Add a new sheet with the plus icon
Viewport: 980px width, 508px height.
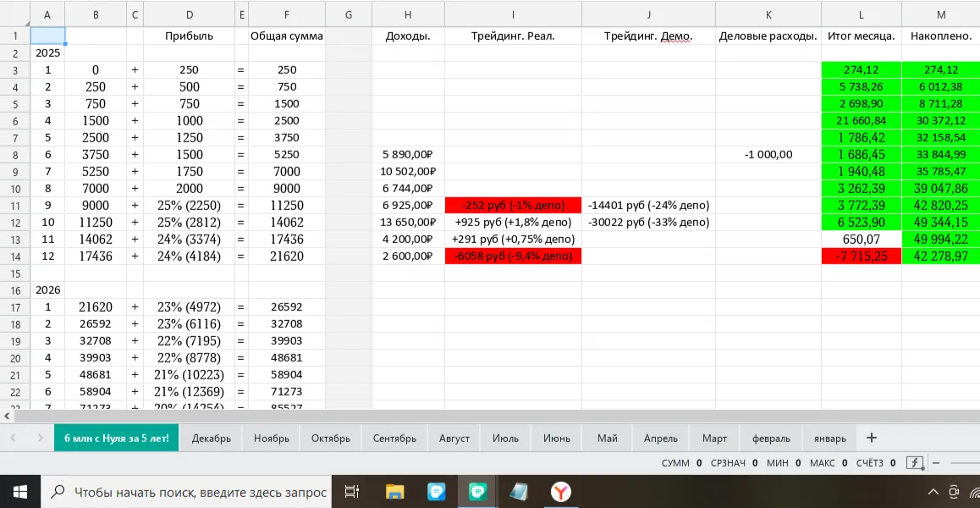click(872, 438)
